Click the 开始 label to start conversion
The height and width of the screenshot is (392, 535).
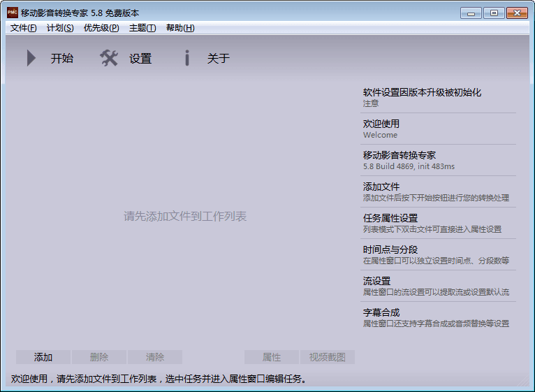[62, 59]
